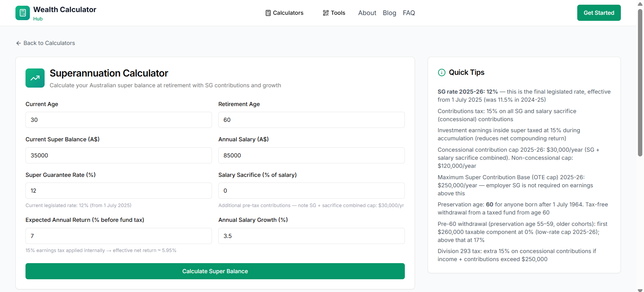The width and height of the screenshot is (644, 292).
Task: Click the Quick Tips info circle icon
Action: click(x=442, y=72)
